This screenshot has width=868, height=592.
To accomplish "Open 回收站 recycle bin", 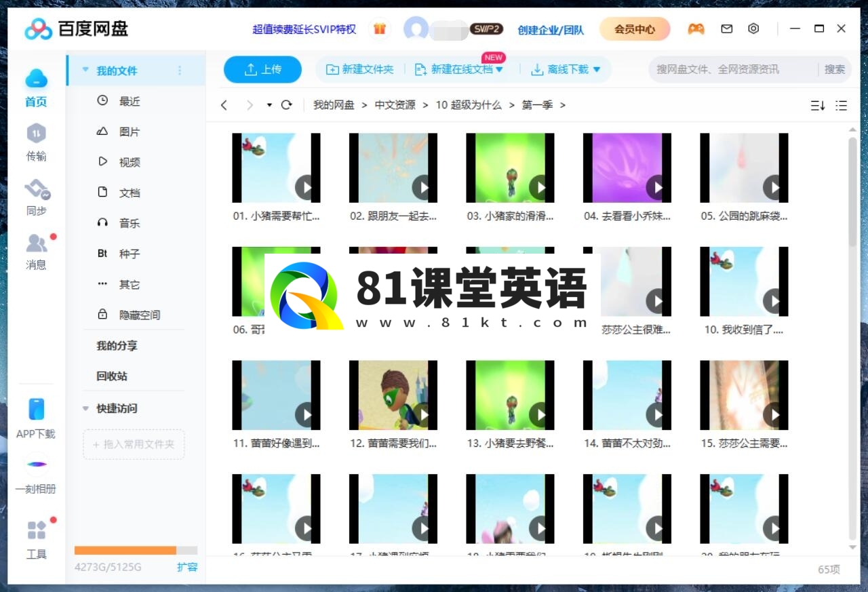I will coord(112,376).
